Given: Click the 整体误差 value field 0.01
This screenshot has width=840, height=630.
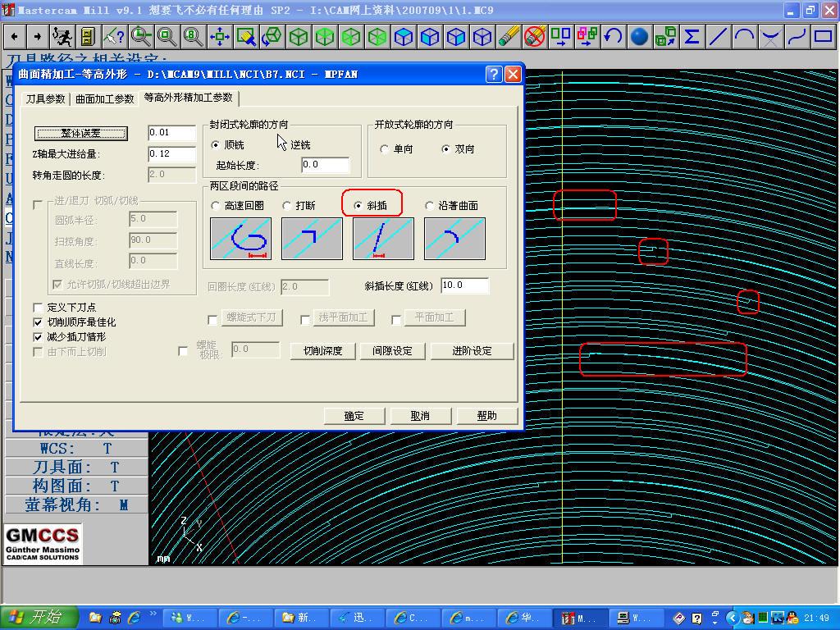Looking at the screenshot, I should pos(172,132).
